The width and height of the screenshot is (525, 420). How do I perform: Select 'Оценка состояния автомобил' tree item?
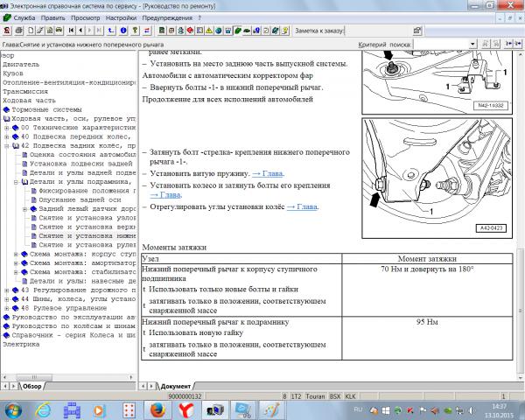click(82, 155)
